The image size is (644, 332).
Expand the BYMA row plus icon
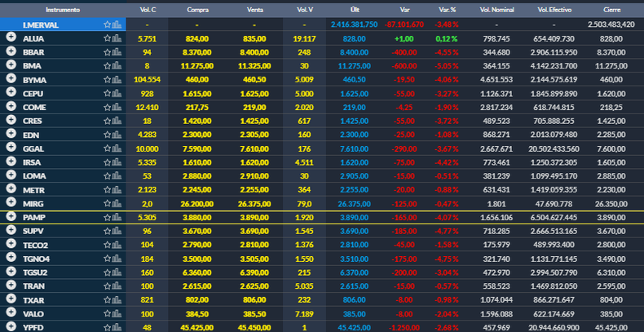click(x=11, y=79)
